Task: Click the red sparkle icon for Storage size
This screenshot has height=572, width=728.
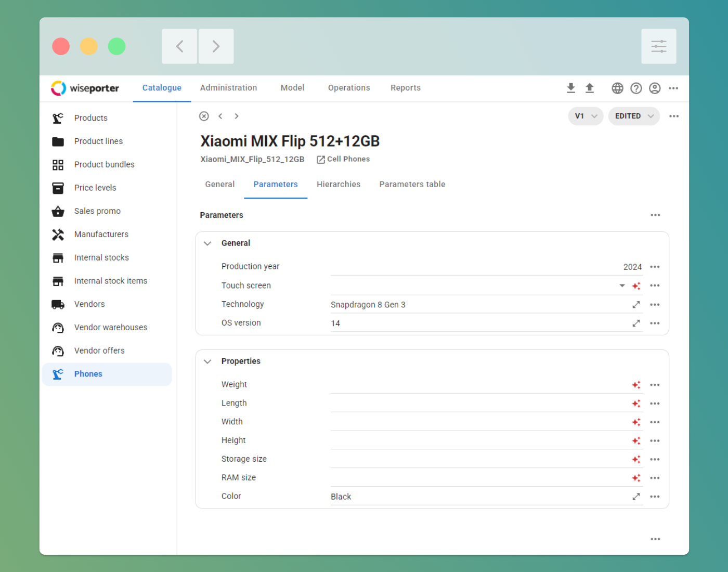Action: (636, 459)
